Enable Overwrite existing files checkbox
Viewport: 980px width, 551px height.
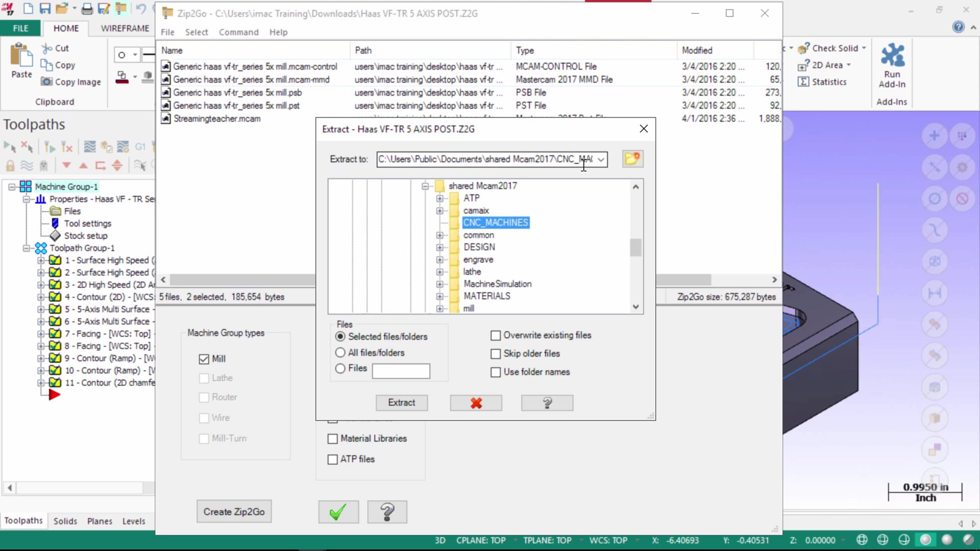click(x=496, y=335)
